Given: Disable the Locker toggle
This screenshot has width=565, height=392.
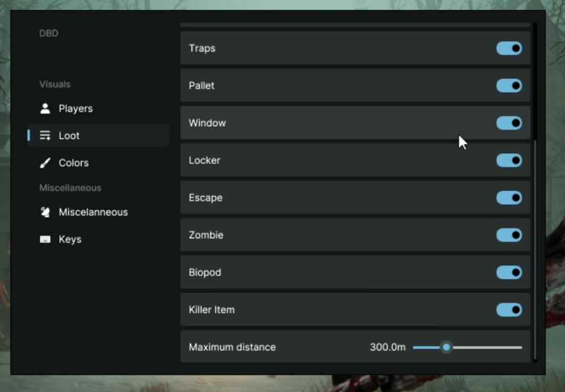Looking at the screenshot, I should pyautogui.click(x=509, y=160).
